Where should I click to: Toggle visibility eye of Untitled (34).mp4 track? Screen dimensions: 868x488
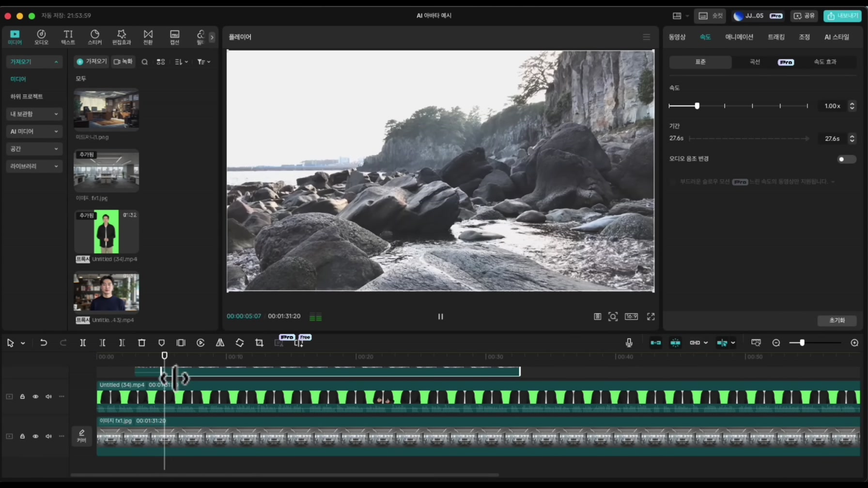(35, 396)
